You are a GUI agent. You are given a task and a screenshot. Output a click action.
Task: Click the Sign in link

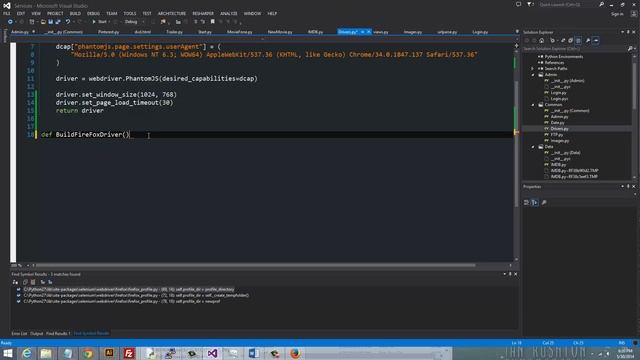pyautogui.click(x=617, y=14)
